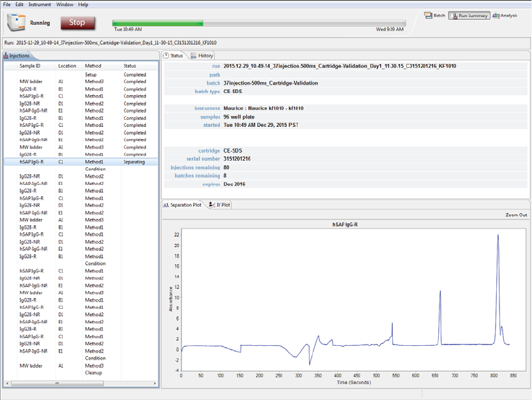Image resolution: width=532 pixels, height=400 pixels.
Task: Sort injections by Sample ID header
Action: [x=30, y=66]
